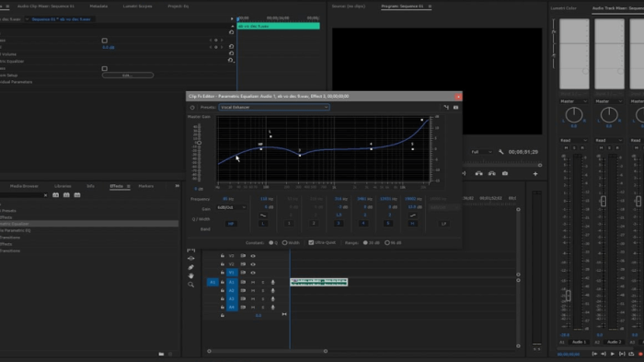Click the Edit button for Custom Setup
644x362 pixels.
pyautogui.click(x=127, y=76)
